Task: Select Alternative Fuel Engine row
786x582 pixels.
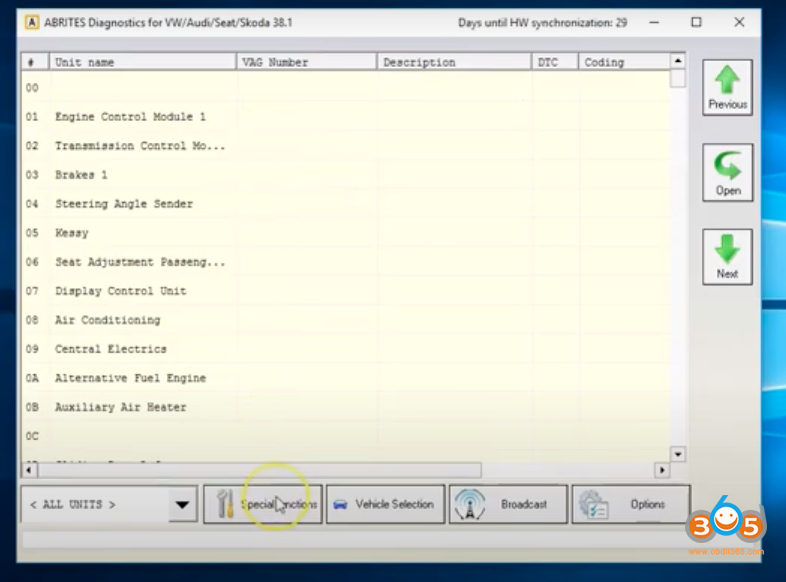Action: point(346,378)
